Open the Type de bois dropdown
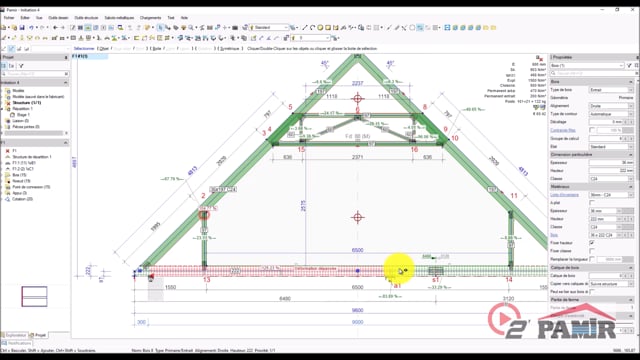This screenshot has height=360, width=640. point(611,90)
